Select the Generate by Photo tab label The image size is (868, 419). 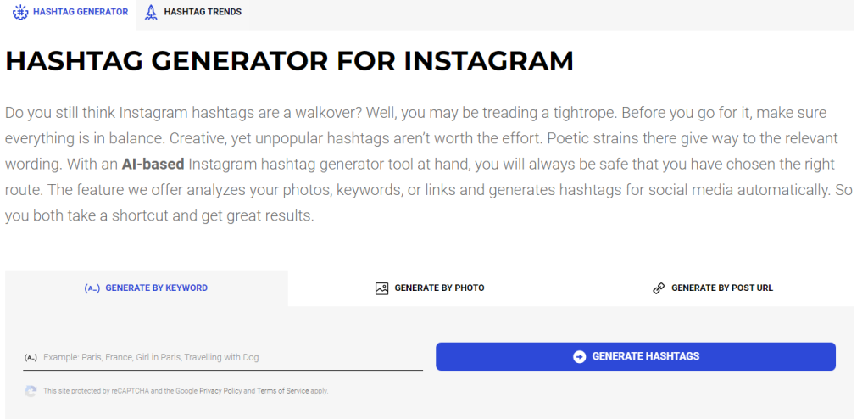pos(440,288)
